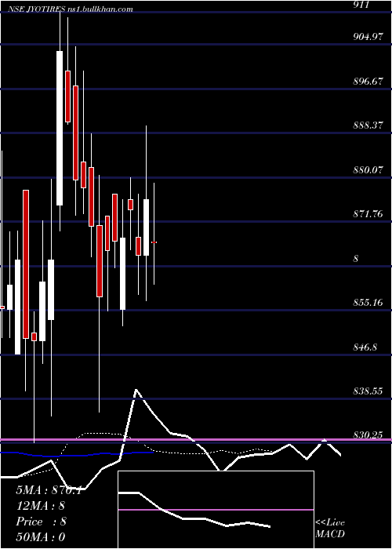Click the MACD inset chart box

[216, 510]
